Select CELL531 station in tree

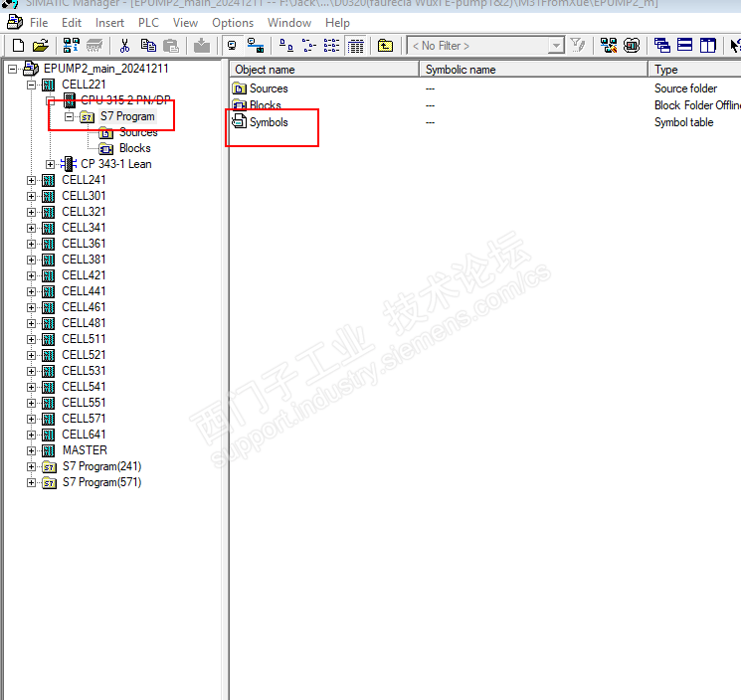pos(84,371)
